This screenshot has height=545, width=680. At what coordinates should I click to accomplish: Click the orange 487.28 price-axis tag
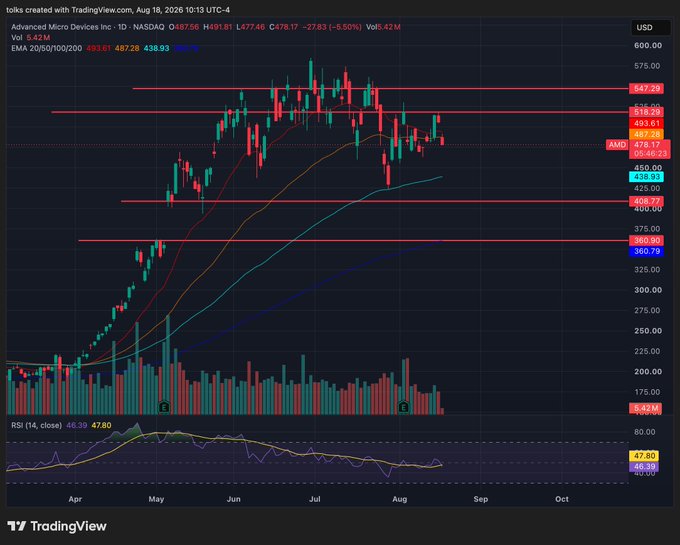click(x=646, y=134)
